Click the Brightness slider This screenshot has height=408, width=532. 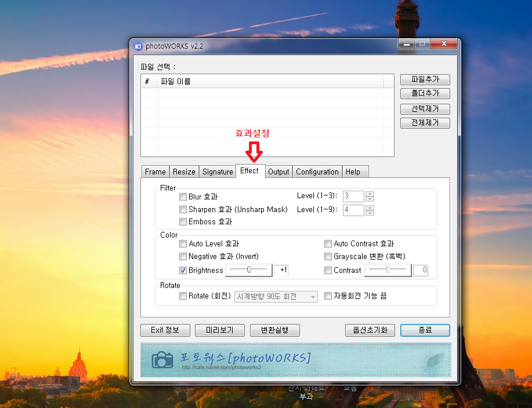(249, 270)
